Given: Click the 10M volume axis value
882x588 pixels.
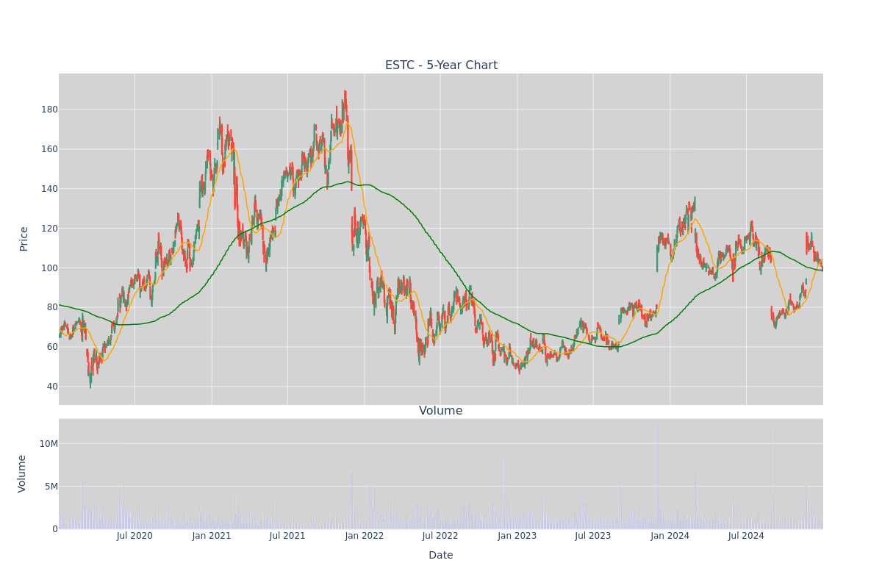Looking at the screenshot, I should tap(49, 444).
